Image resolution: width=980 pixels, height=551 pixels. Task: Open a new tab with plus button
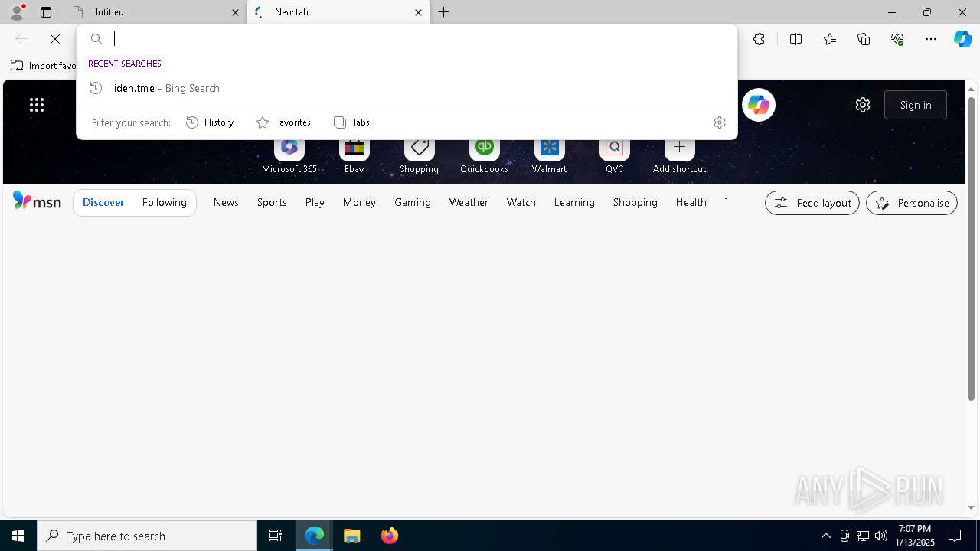click(444, 12)
